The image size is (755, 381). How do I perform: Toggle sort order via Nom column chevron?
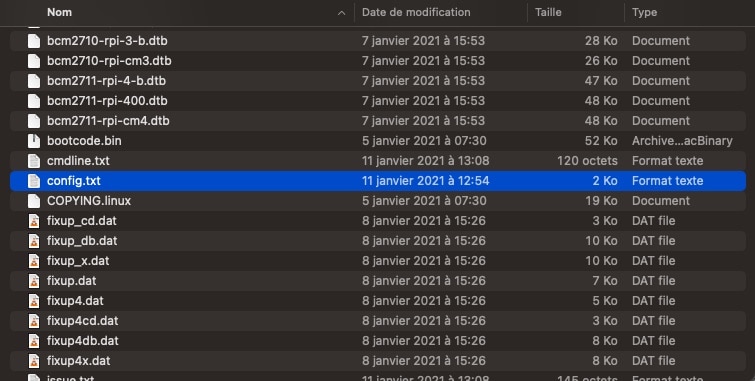click(x=341, y=13)
